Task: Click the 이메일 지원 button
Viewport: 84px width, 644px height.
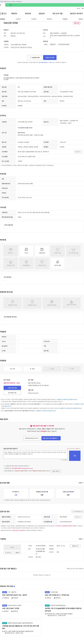Action: (12, 393)
